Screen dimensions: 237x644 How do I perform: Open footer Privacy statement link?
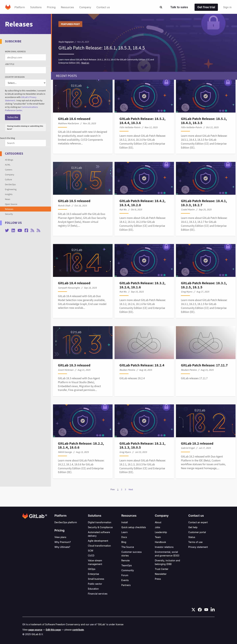(x=198, y=547)
